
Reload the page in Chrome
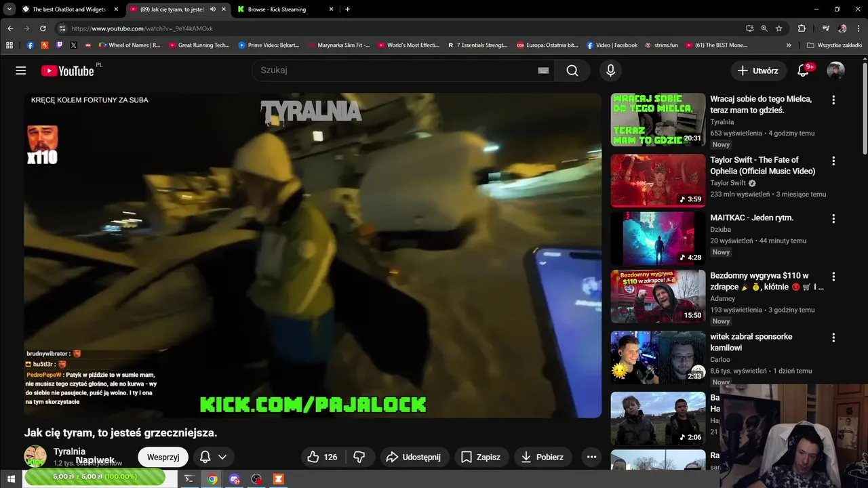[43, 28]
